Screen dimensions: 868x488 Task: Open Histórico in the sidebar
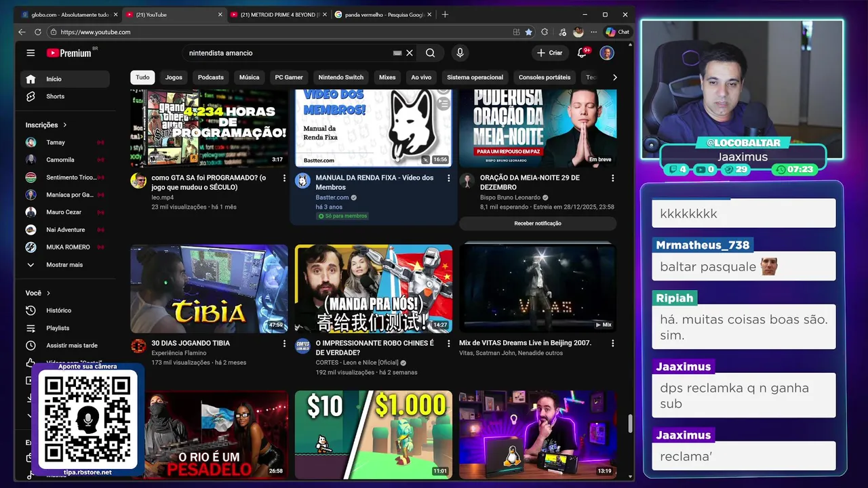pyautogui.click(x=65, y=310)
